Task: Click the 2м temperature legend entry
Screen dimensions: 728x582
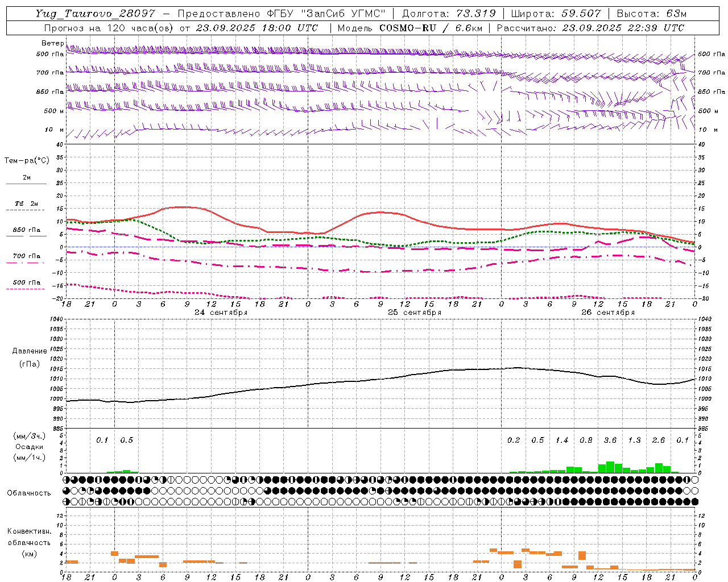Action: point(27,178)
